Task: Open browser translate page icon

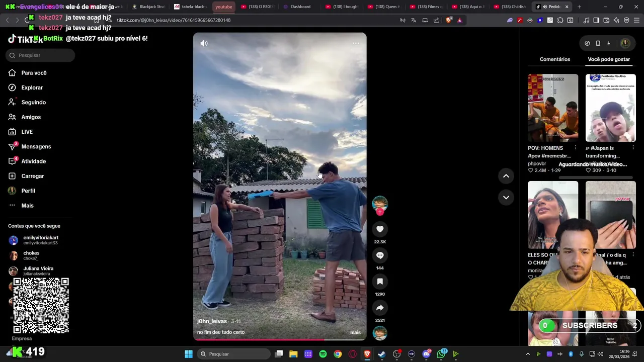Action: coord(414,20)
